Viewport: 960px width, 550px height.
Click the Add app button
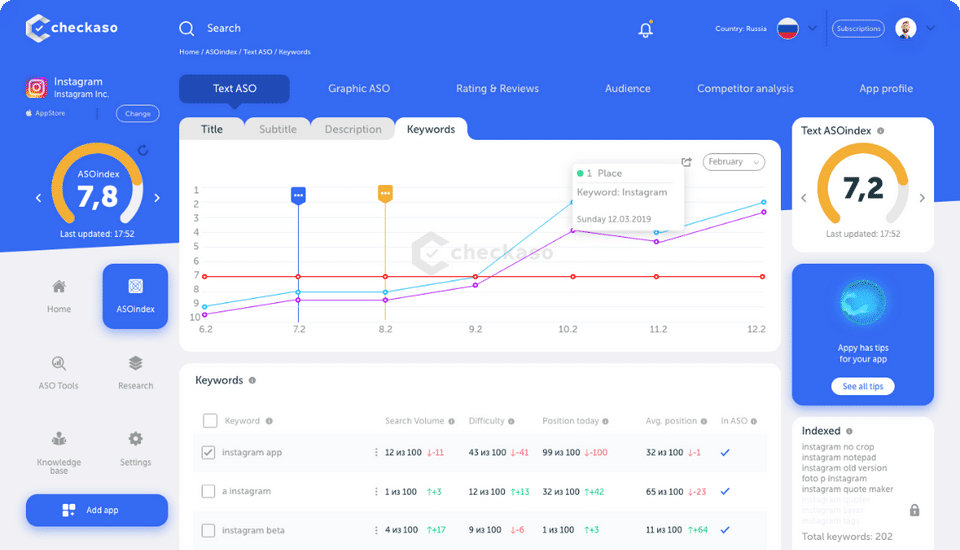click(x=97, y=510)
